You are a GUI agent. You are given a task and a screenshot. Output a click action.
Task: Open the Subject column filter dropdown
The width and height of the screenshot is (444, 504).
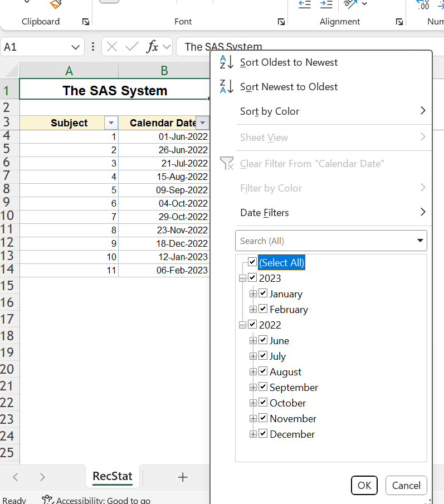tap(111, 123)
